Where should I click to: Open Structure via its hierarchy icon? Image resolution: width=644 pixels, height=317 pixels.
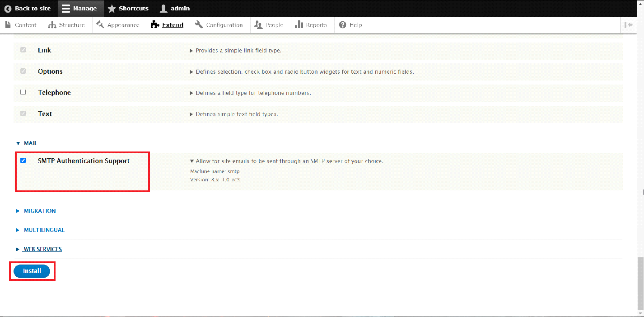click(52, 25)
